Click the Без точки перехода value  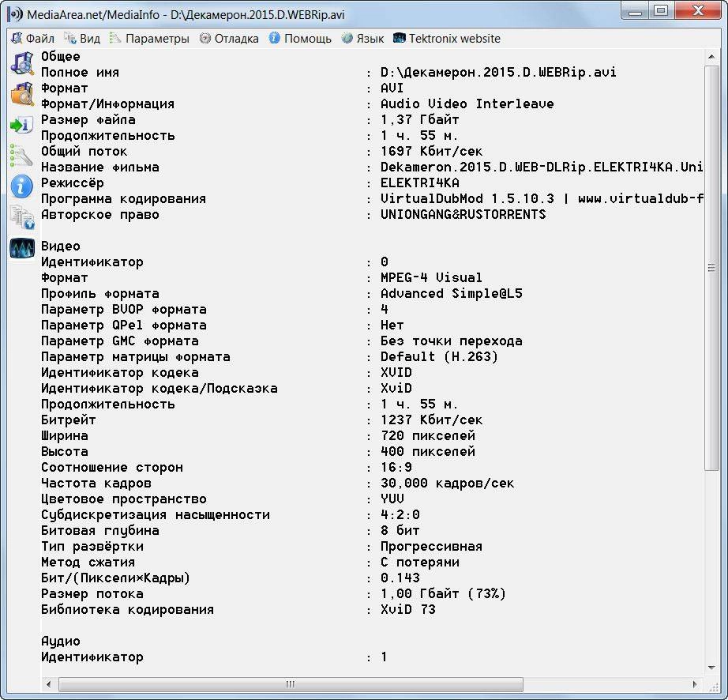click(452, 341)
